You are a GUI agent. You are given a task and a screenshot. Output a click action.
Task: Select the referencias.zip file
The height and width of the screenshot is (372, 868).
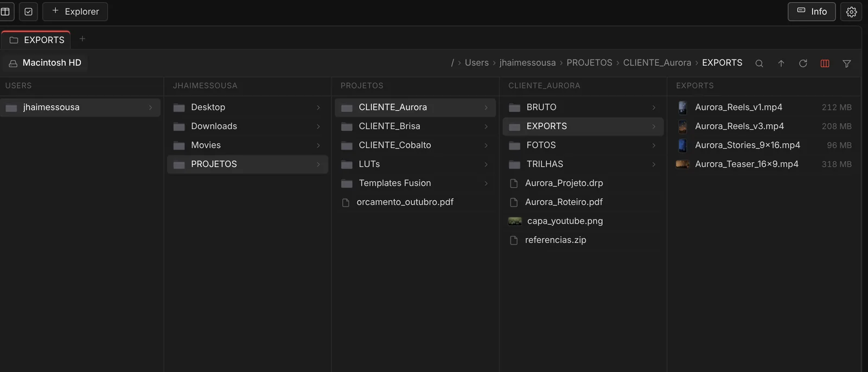[x=583, y=240]
